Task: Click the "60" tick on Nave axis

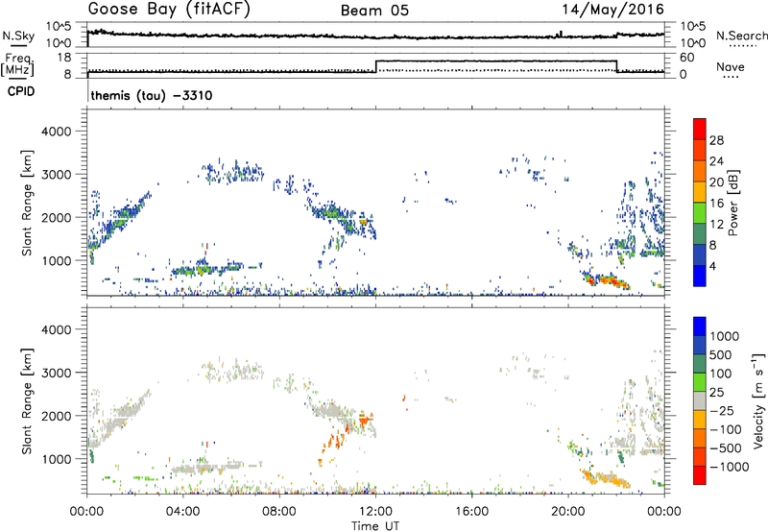Action: pyautogui.click(x=686, y=58)
